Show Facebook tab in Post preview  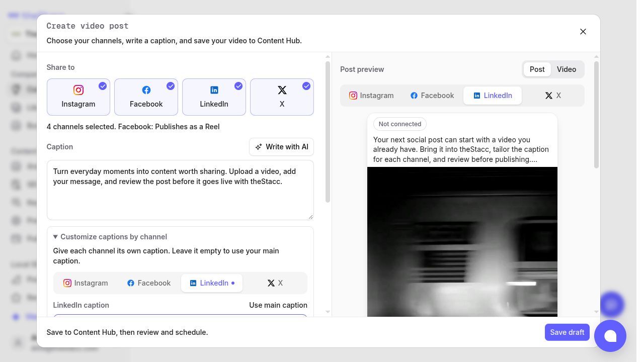coord(432,96)
